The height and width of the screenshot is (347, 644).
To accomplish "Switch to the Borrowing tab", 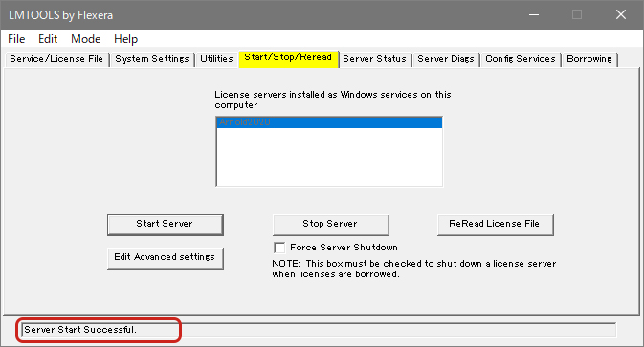I will point(589,59).
